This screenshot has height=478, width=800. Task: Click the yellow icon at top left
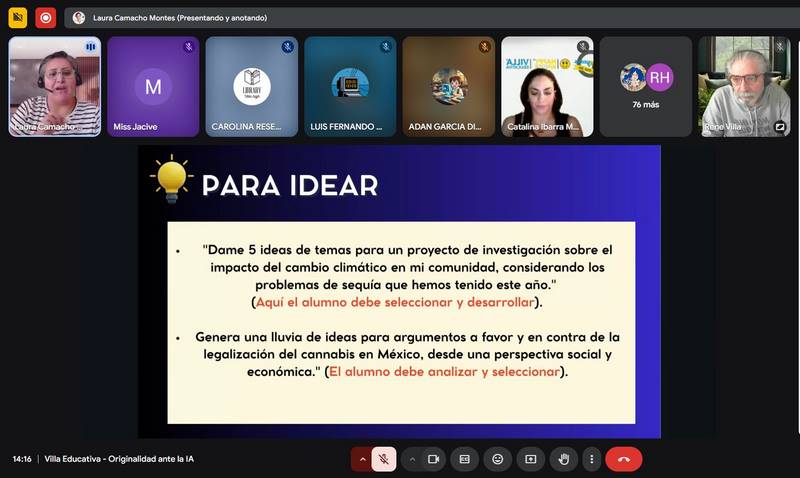[17, 17]
